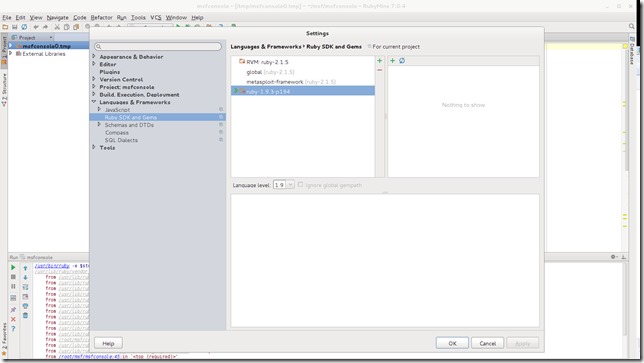644x363 pixels.
Task: Expand Project: msfconsole settings
Action: point(94,87)
